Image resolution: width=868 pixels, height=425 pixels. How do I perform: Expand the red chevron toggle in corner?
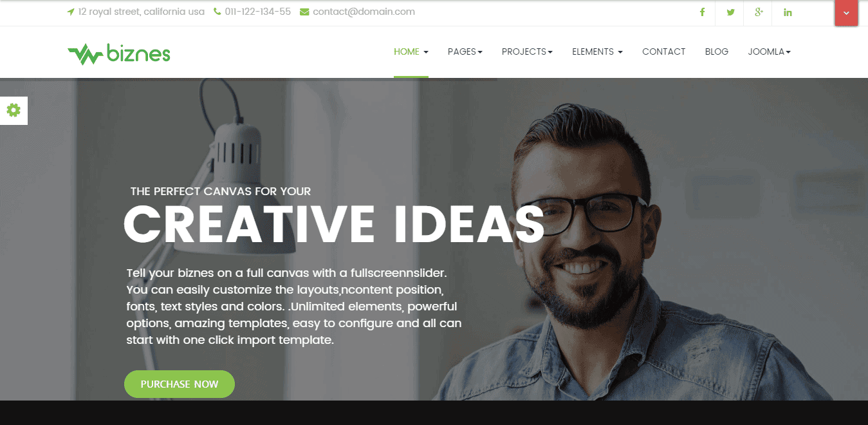click(x=846, y=13)
